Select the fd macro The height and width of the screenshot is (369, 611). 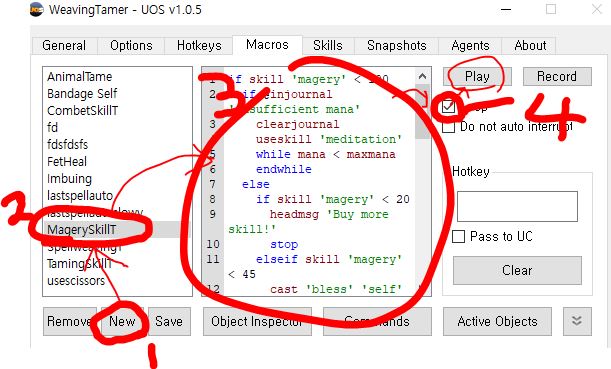click(52, 127)
